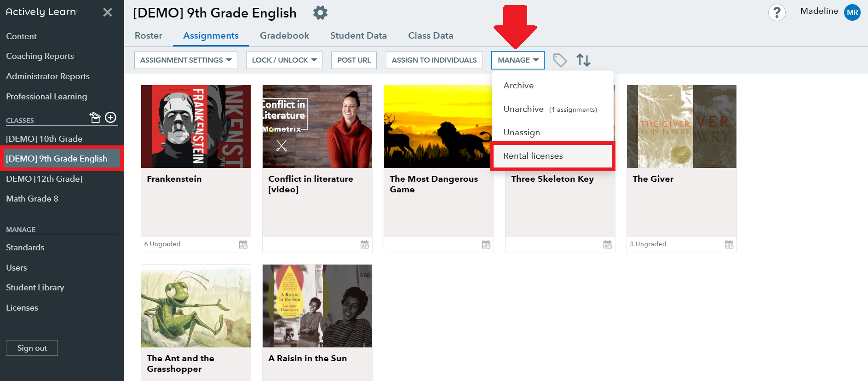The width and height of the screenshot is (868, 381).
Task: Open Users under Manage
Action: coord(17,268)
